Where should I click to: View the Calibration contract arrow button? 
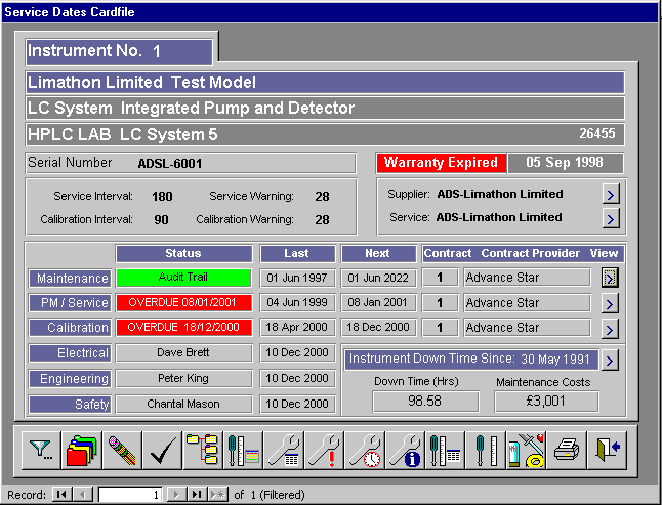pos(610,329)
